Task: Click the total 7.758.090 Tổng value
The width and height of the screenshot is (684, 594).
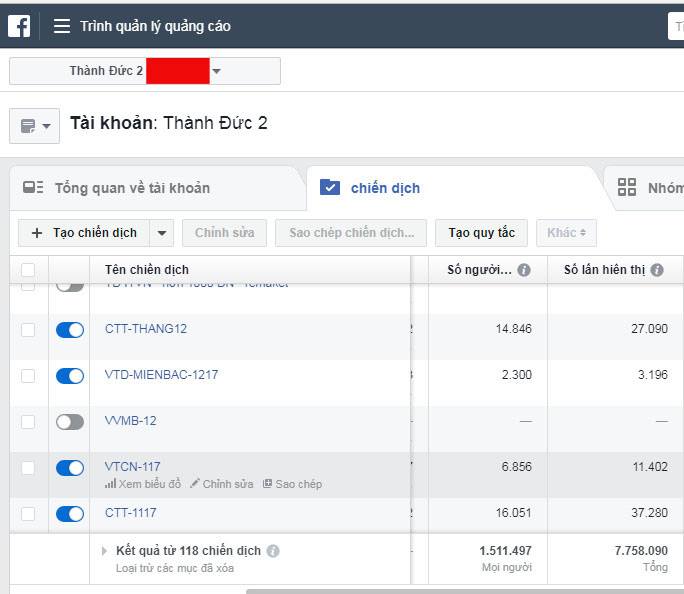Action: (x=641, y=551)
